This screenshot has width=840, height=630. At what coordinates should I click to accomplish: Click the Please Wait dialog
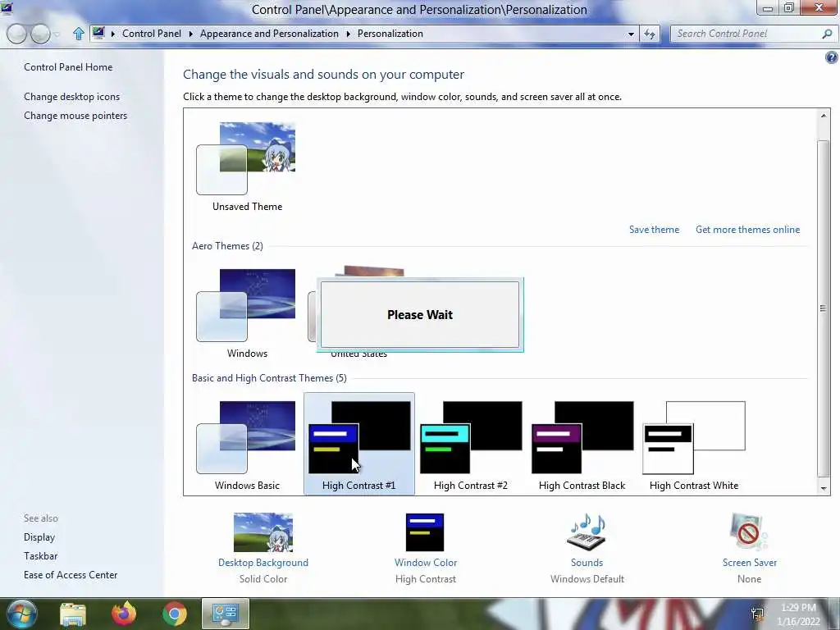(x=420, y=315)
